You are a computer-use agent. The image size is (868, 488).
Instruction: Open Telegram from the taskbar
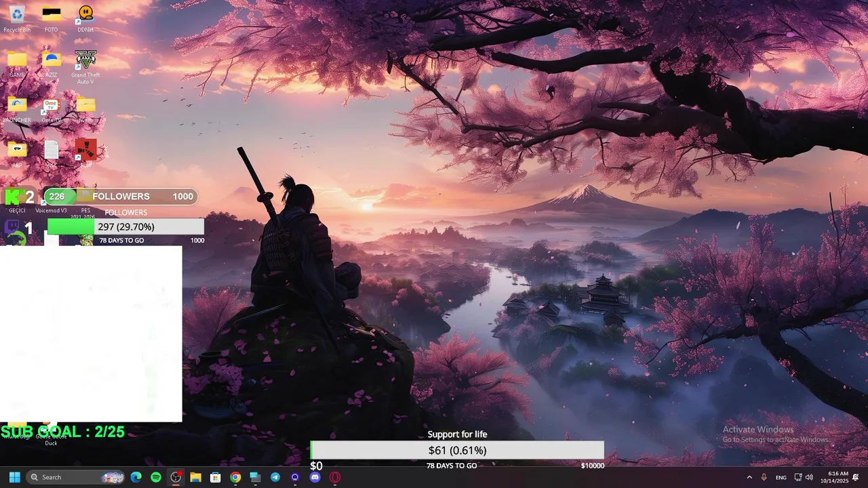[275, 477]
